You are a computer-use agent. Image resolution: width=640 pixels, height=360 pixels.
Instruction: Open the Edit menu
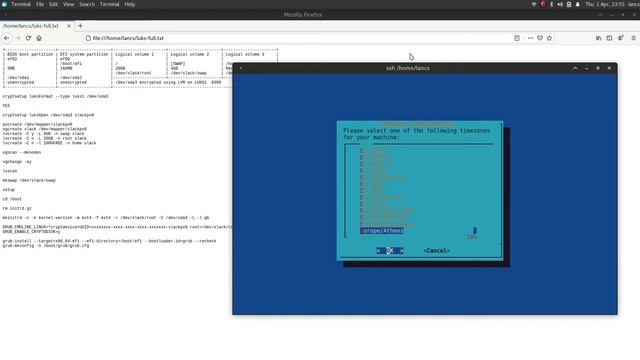coord(53,4)
